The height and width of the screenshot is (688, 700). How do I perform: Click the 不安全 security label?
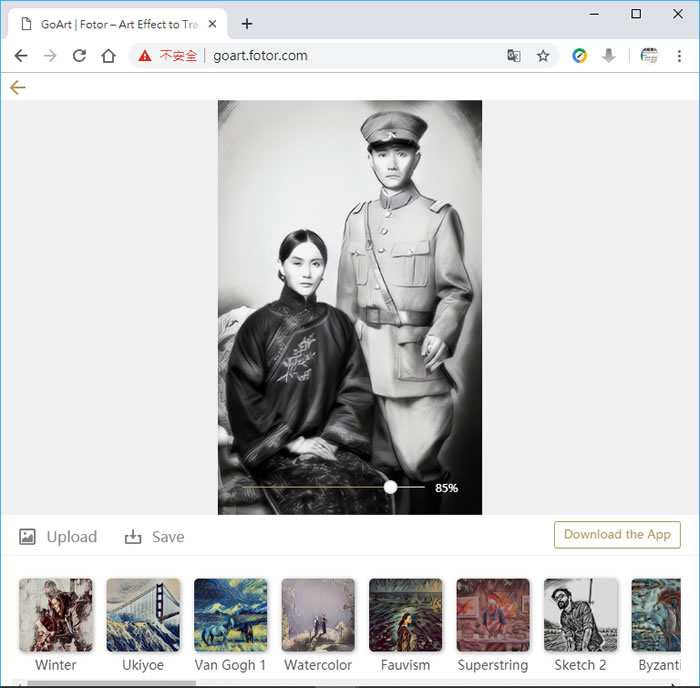(178, 56)
